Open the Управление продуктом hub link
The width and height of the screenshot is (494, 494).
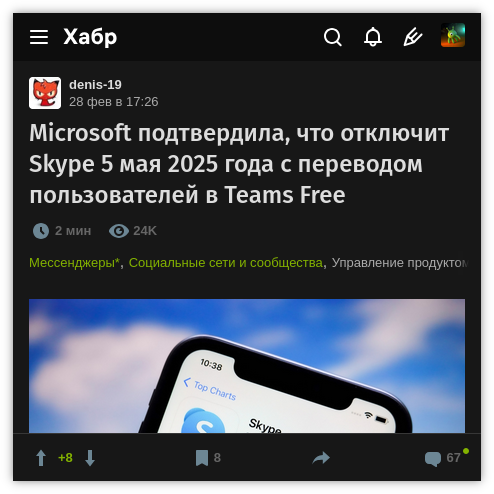399,263
